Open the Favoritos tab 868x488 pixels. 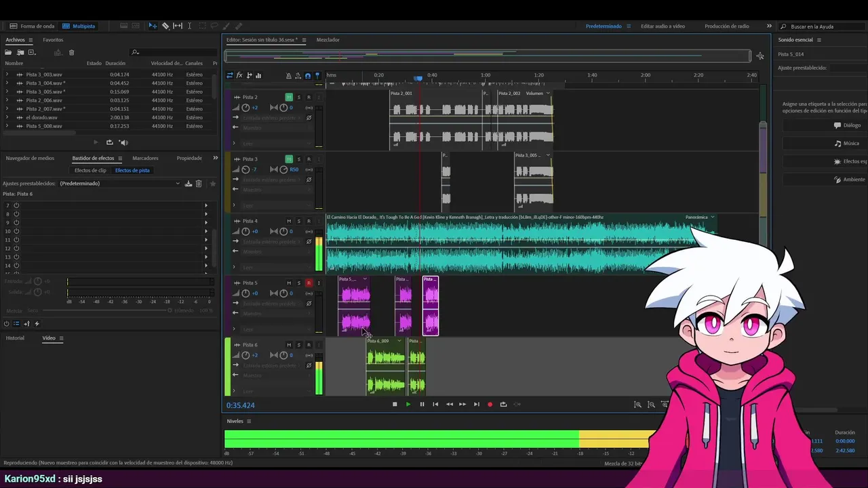[53, 40]
